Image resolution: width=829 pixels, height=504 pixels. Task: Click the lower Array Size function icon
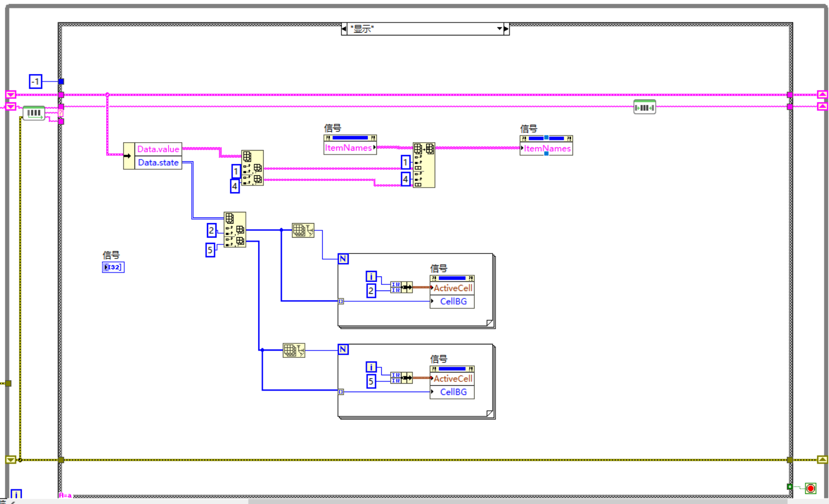294,351
